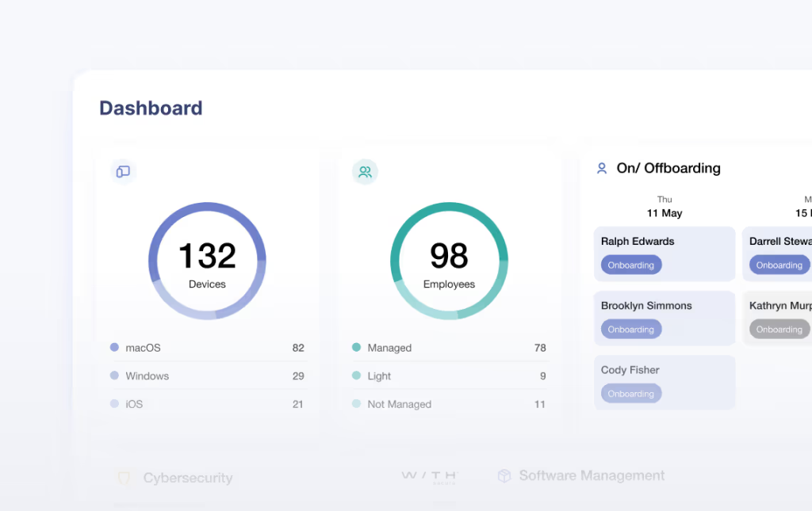Open the Windows devices row
This screenshot has height=511, width=812.
[x=207, y=376]
